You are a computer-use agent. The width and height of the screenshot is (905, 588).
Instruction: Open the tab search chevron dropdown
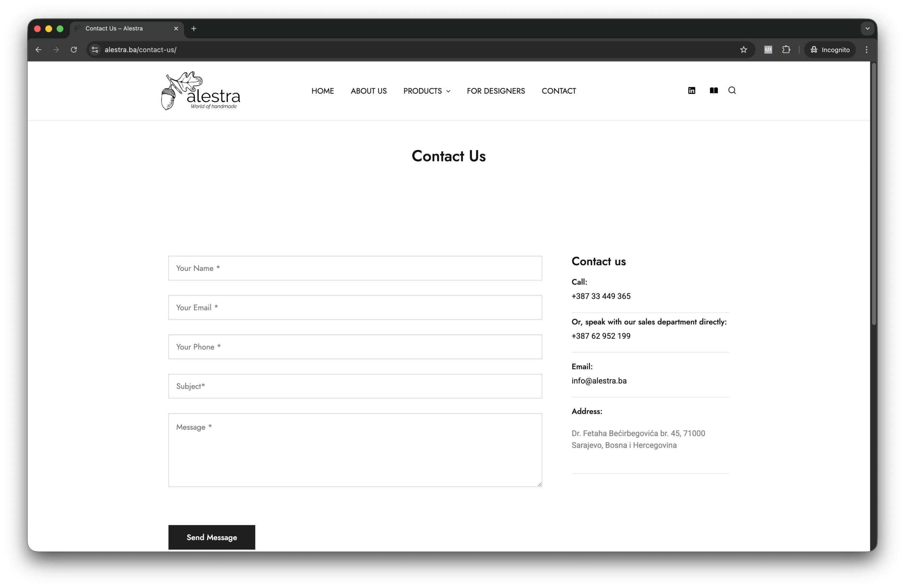click(868, 29)
